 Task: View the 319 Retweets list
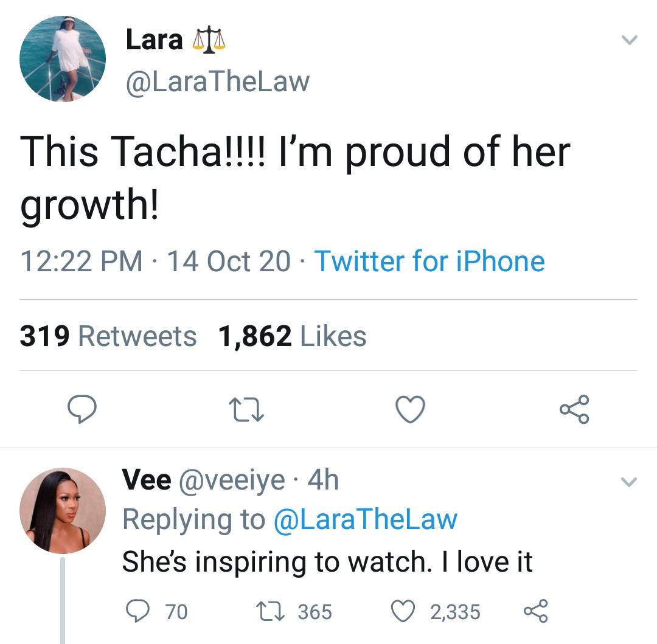click(108, 336)
